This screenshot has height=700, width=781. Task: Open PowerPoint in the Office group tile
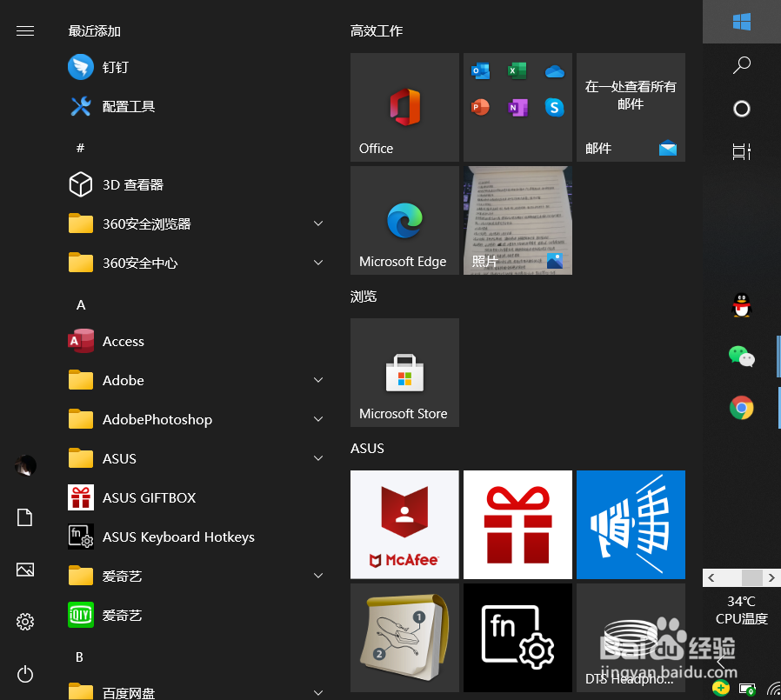point(480,107)
